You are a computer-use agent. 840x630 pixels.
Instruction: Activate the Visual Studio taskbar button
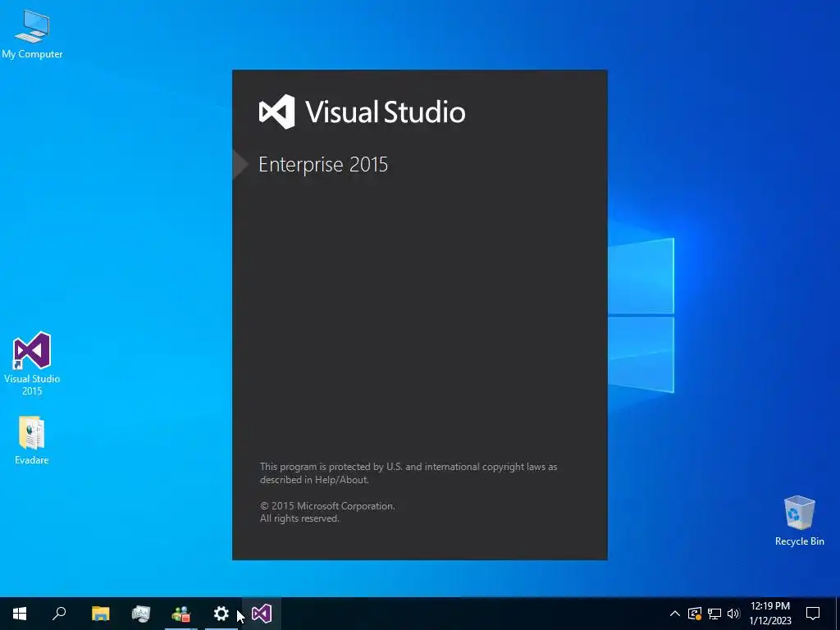tap(262, 614)
